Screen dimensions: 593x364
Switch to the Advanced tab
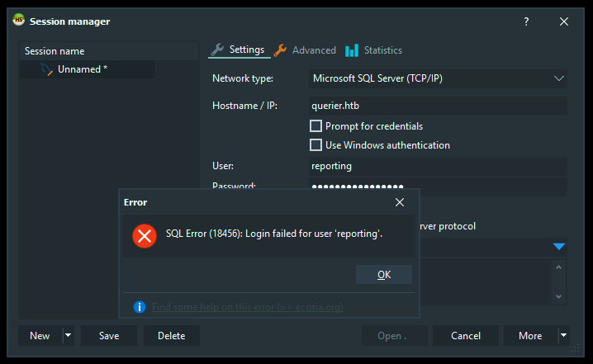(x=314, y=50)
